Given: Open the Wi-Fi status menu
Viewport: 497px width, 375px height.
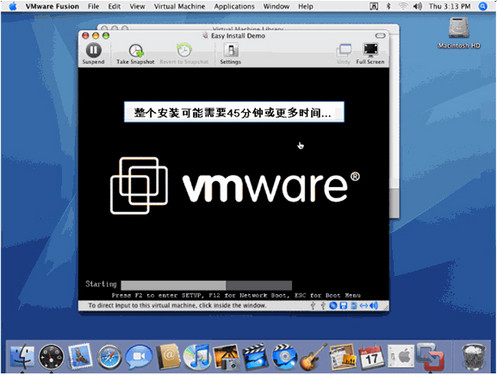Looking at the screenshot, I should 403,6.
